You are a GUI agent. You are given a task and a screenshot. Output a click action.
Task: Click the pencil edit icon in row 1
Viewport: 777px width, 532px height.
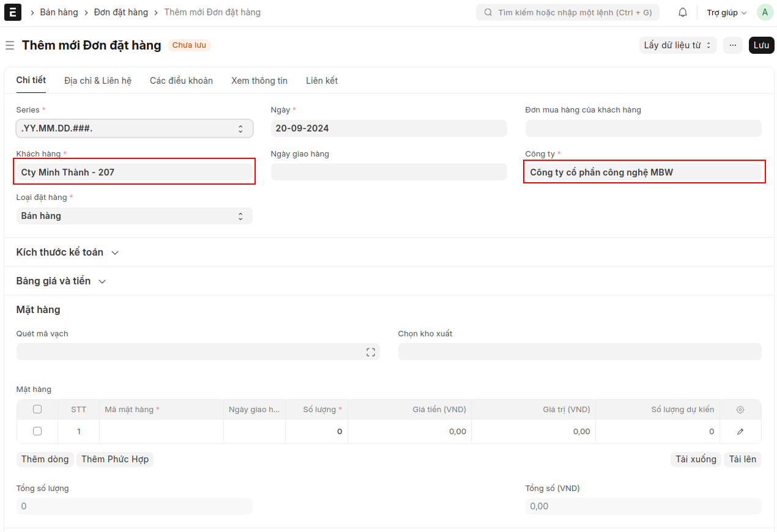tap(740, 432)
